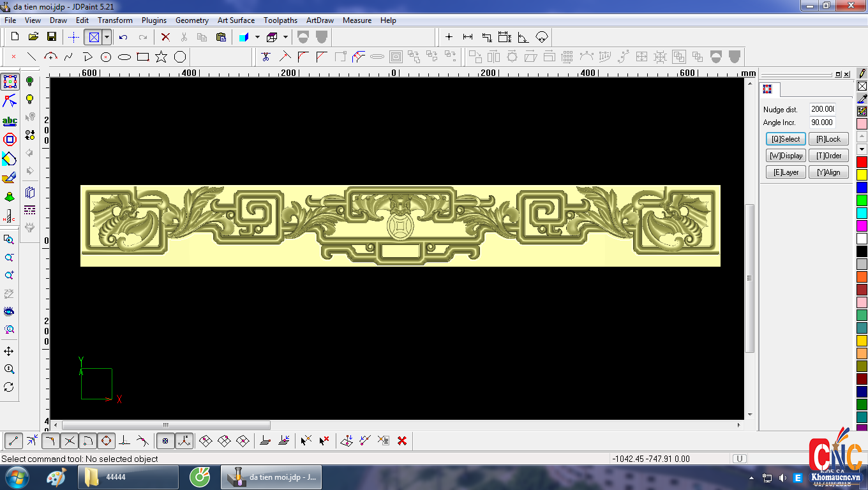
Task: Choose the Ellipse drawing tool
Action: tap(124, 57)
